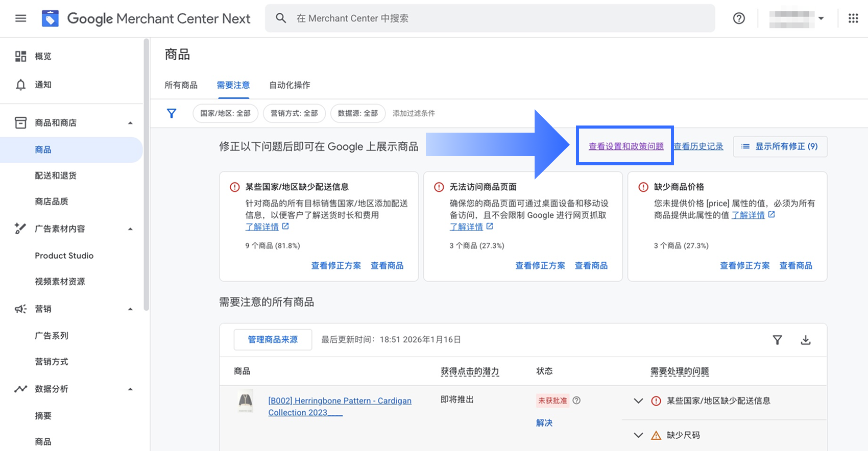Viewport: 868px width, 451px height.
Task: Click the 需要处理的问题 column header
Action: coord(680,371)
